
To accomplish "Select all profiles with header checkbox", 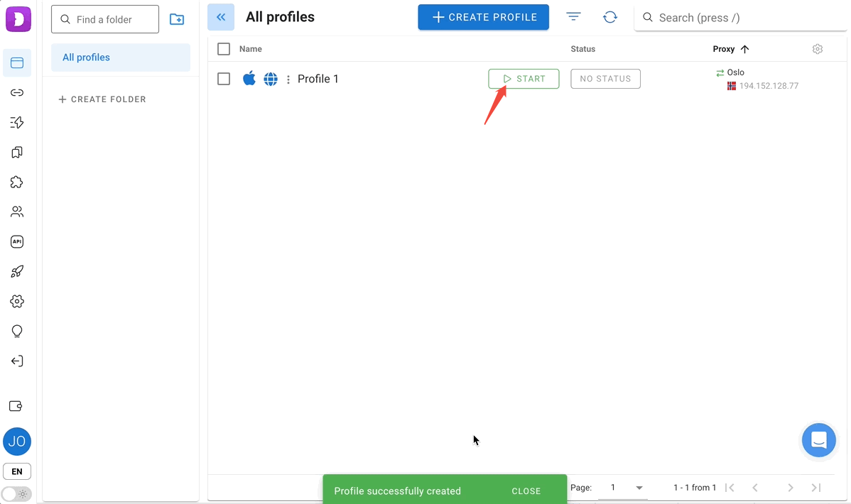I will tap(224, 49).
